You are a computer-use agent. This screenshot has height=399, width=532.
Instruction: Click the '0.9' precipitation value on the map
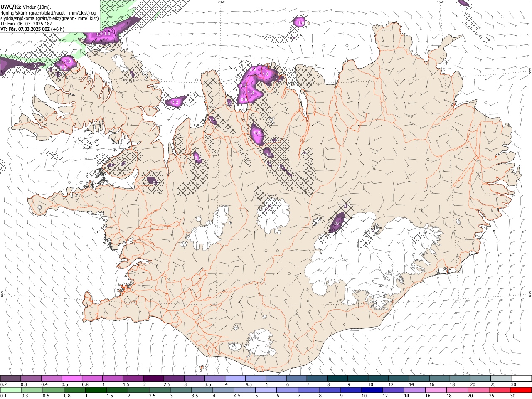click(x=257, y=133)
